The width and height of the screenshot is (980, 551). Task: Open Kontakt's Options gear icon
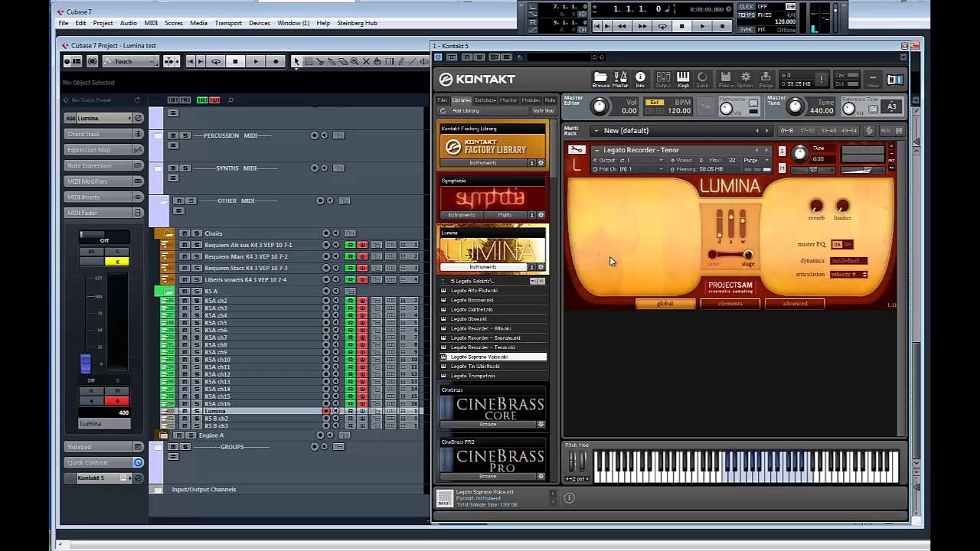745,79
